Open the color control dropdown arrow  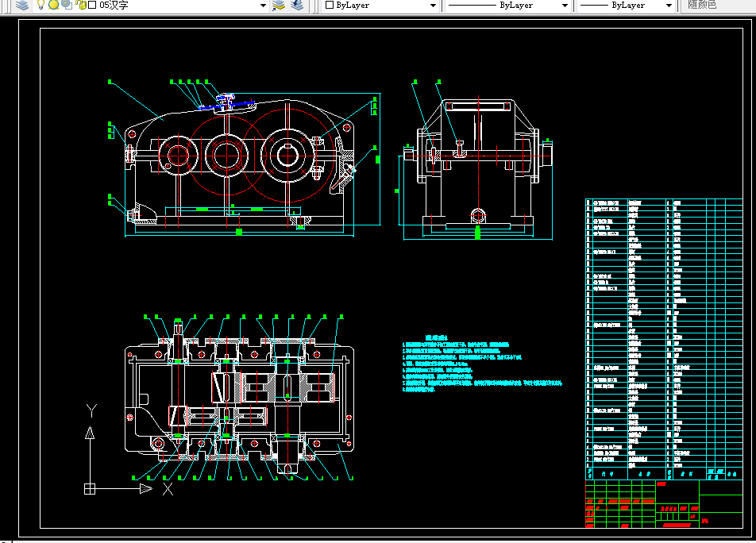(x=433, y=6)
